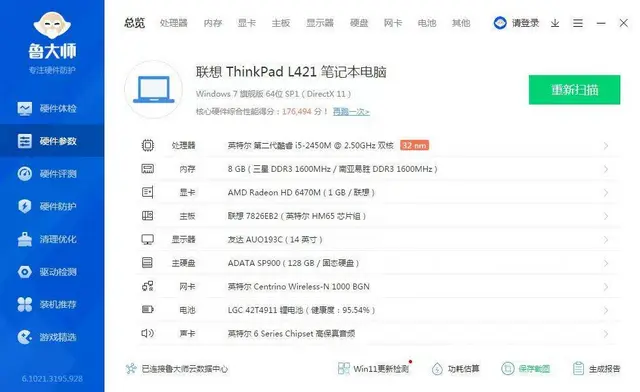This screenshot has height=392, width=640.
Task: Open Win11更新检测 tool
Action: click(x=374, y=369)
